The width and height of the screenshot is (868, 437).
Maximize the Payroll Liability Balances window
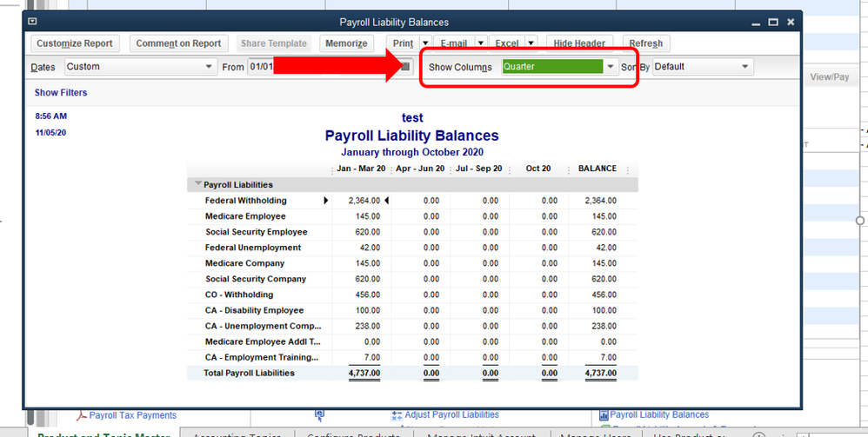(771, 22)
